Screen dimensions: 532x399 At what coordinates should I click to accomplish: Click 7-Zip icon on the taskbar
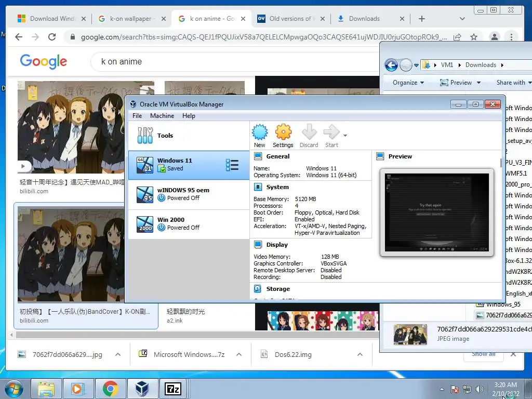(x=173, y=389)
